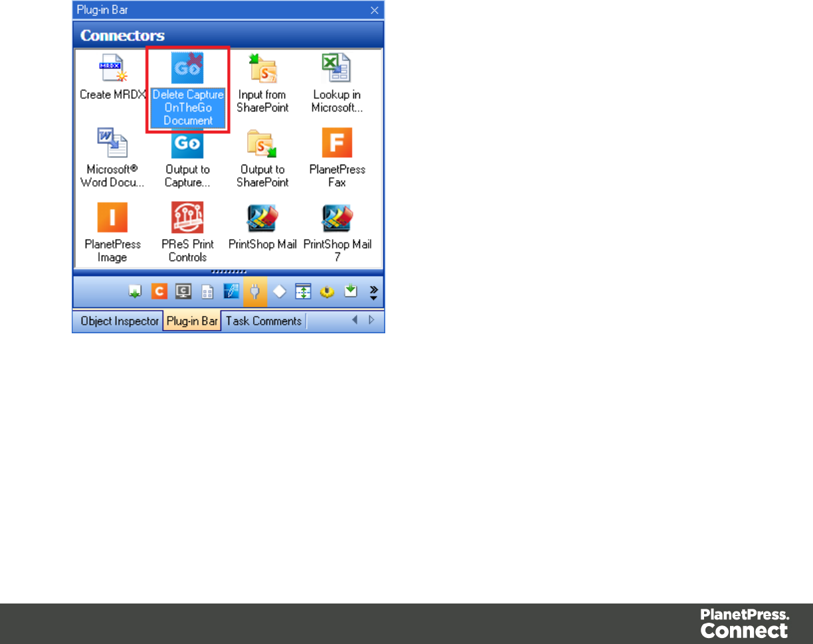Select the Lookup in Microsoft Excel plug-in
Image resolution: width=813 pixels, height=644 pixels.
click(337, 84)
